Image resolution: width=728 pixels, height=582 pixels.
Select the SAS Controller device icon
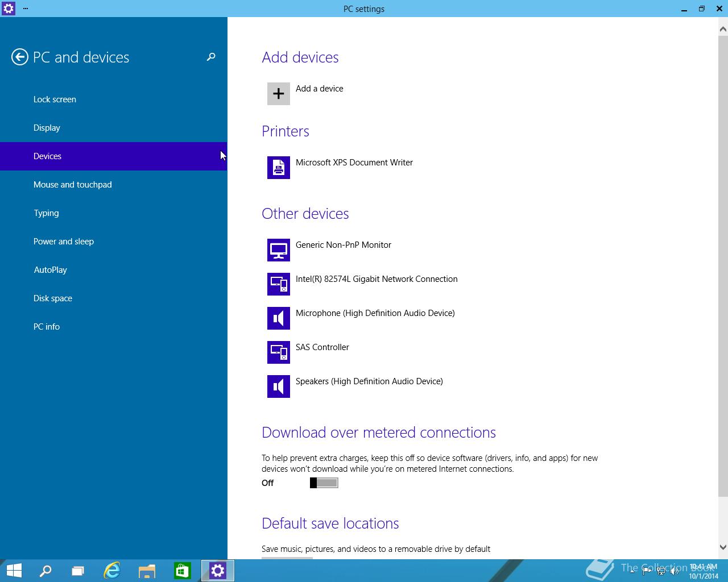(x=279, y=352)
